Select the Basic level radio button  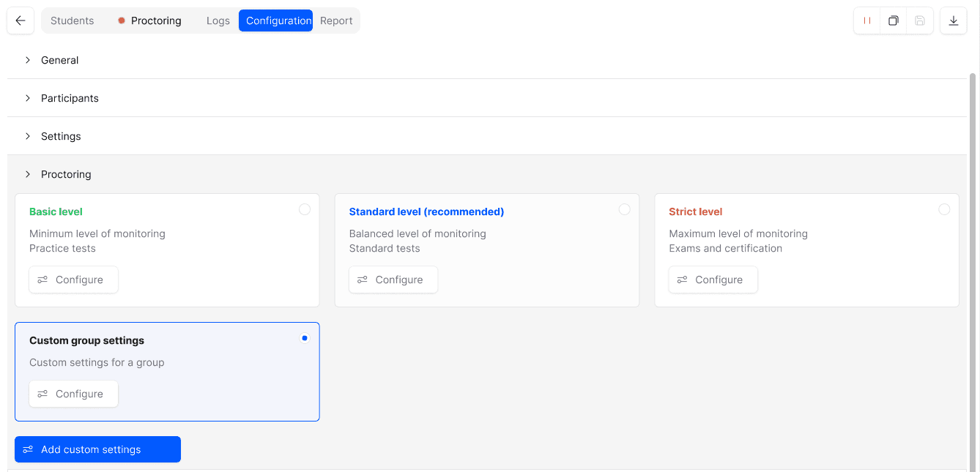click(x=305, y=209)
